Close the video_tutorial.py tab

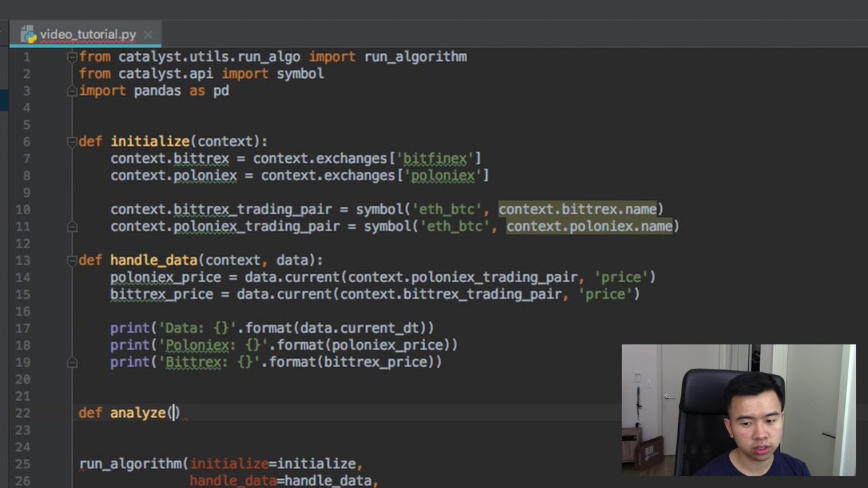pos(148,34)
